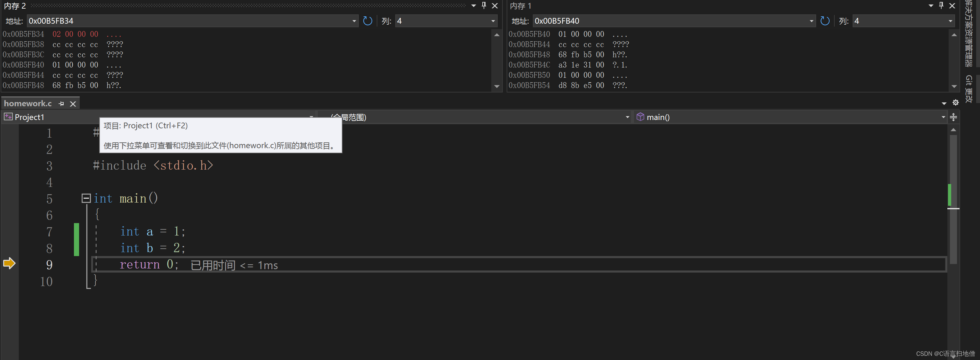Open editor settings gear icon
The height and width of the screenshot is (360, 980).
[x=955, y=103]
